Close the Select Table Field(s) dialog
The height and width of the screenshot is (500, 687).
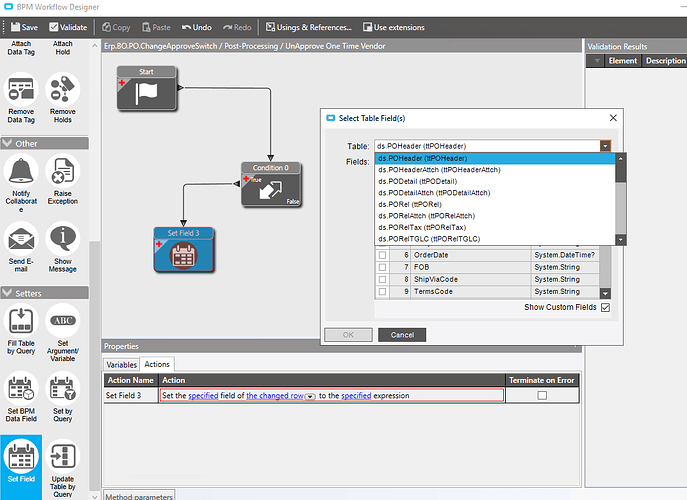[x=613, y=118]
